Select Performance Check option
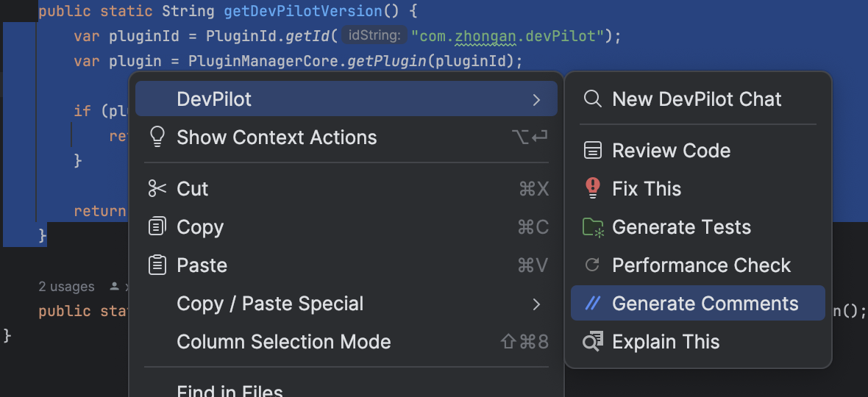868x397 pixels. pyautogui.click(x=697, y=265)
